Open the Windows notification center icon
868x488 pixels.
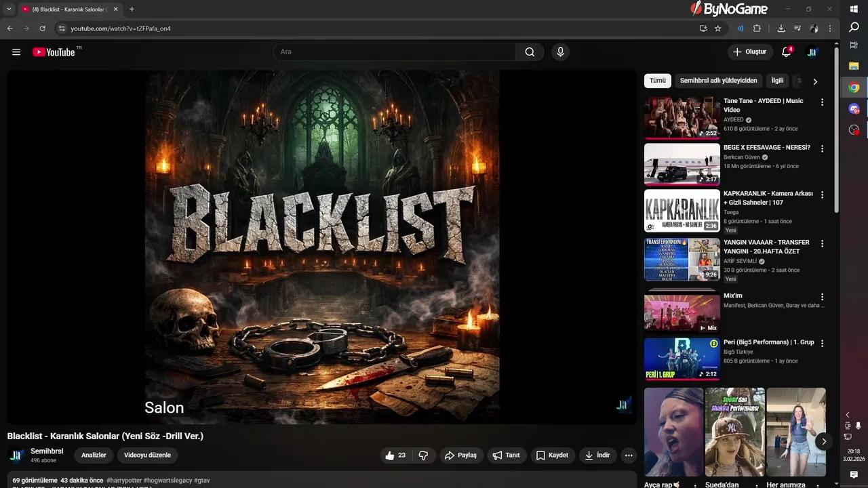[854, 475]
